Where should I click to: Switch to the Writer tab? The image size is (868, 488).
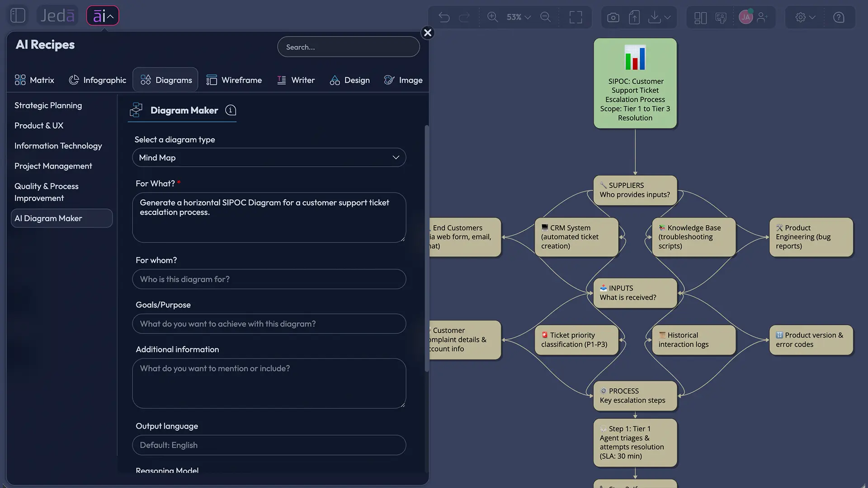tap(296, 80)
